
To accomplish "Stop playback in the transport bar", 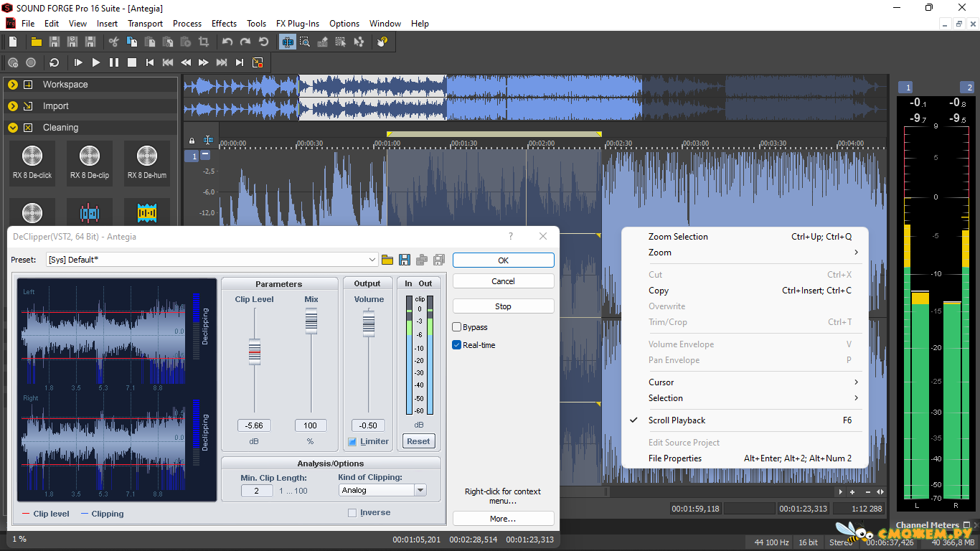I will click(132, 62).
